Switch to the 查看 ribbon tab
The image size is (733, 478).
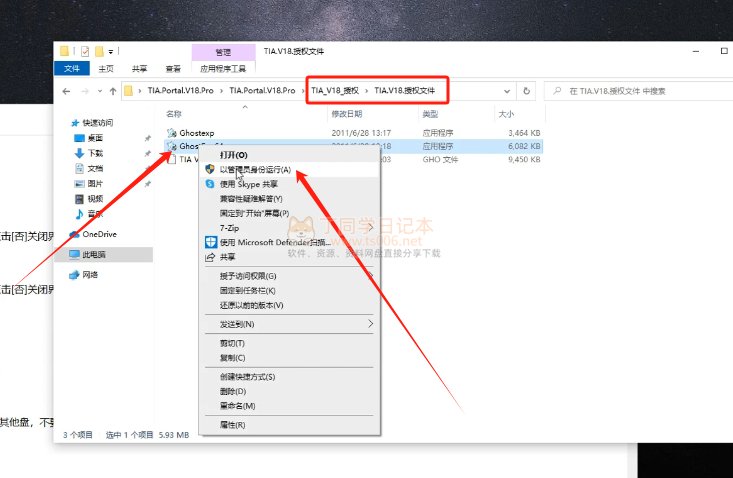click(x=173, y=69)
